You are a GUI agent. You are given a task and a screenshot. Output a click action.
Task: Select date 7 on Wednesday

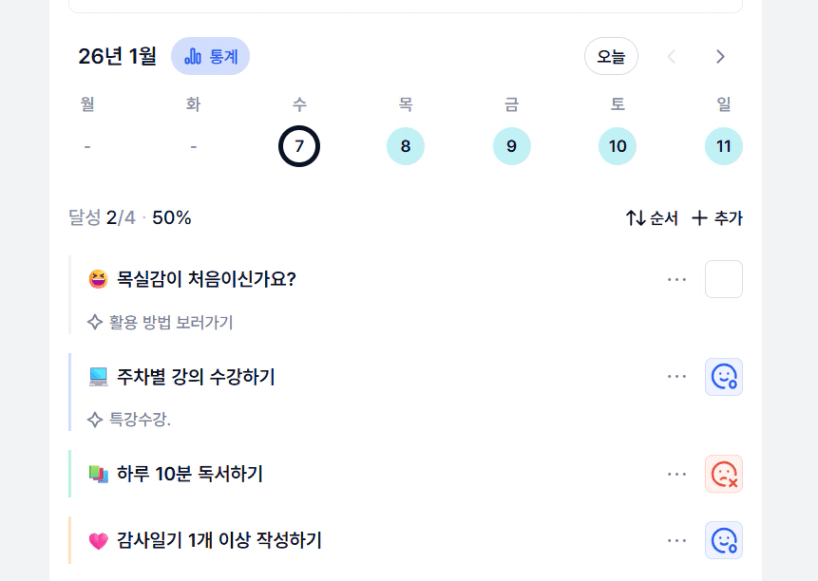[299, 146]
